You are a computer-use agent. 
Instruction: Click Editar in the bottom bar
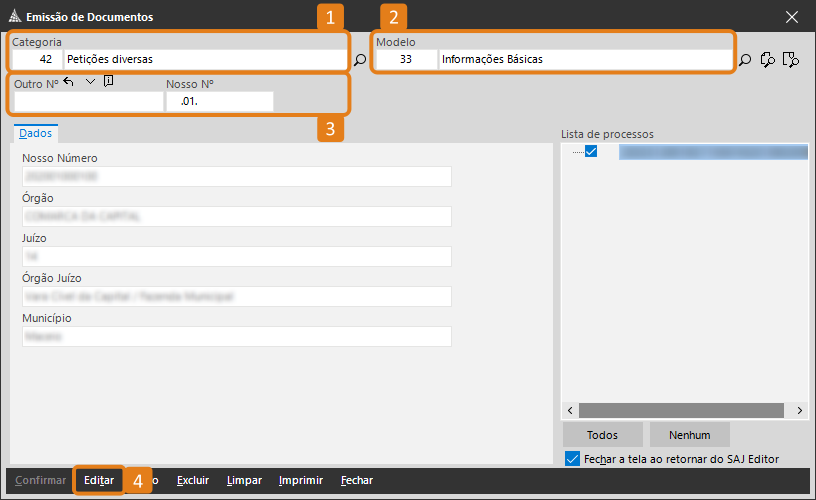[x=98, y=480]
